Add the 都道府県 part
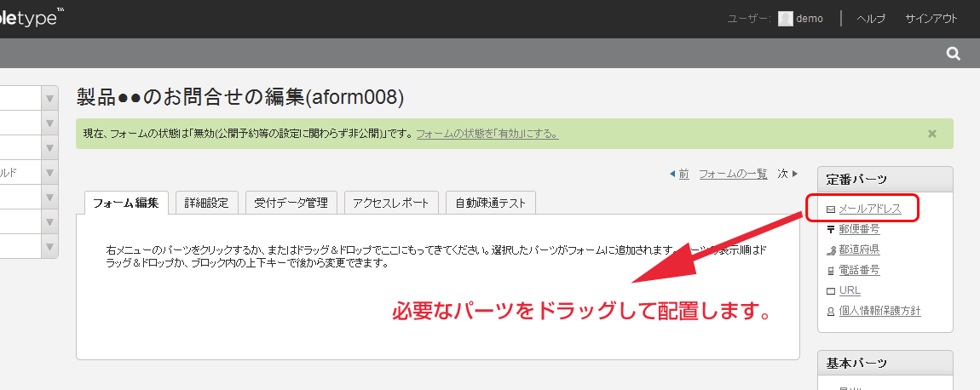980x390 pixels. [x=859, y=250]
